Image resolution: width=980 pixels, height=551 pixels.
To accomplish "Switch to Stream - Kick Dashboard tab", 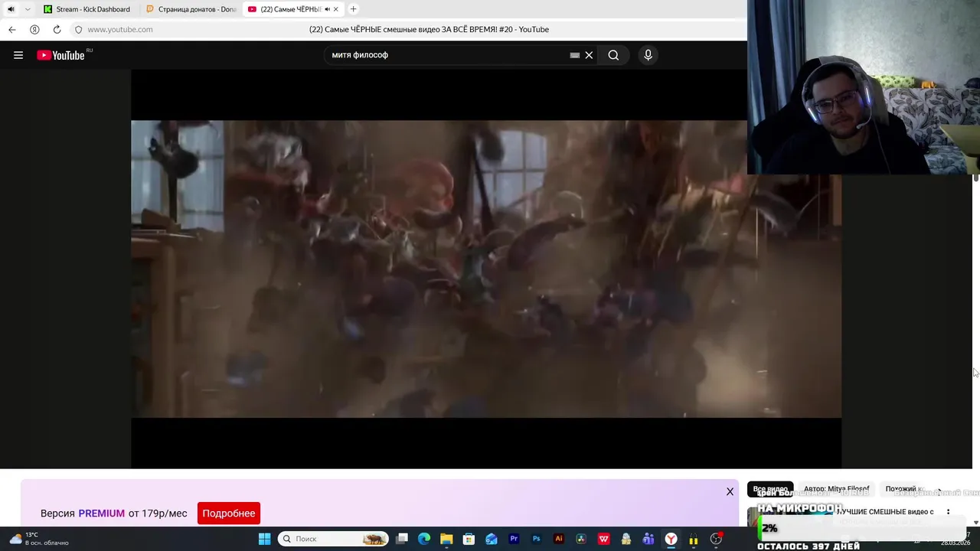I will (87, 9).
